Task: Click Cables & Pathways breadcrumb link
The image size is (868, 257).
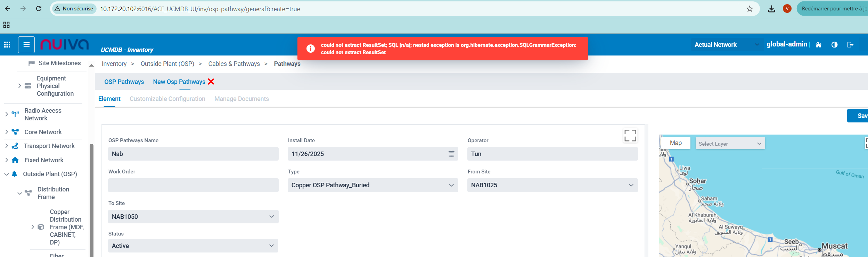Action: click(x=234, y=64)
